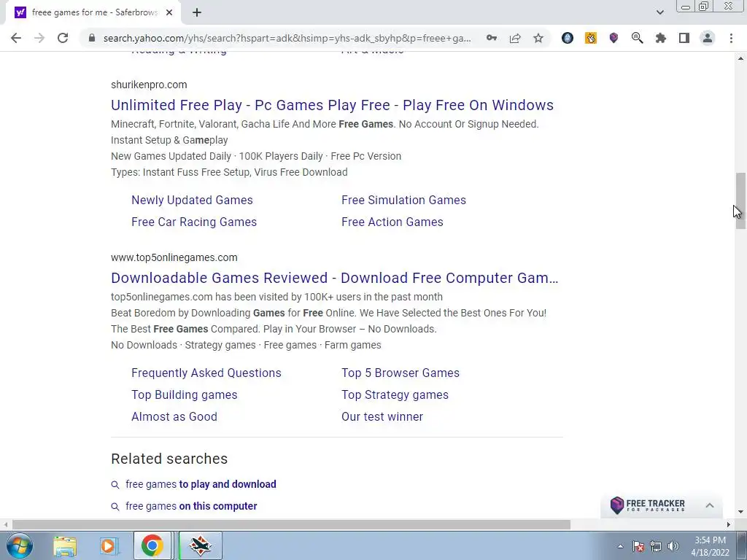Open the 'Top Building games' sitelink
The height and width of the screenshot is (560, 747).
point(185,394)
